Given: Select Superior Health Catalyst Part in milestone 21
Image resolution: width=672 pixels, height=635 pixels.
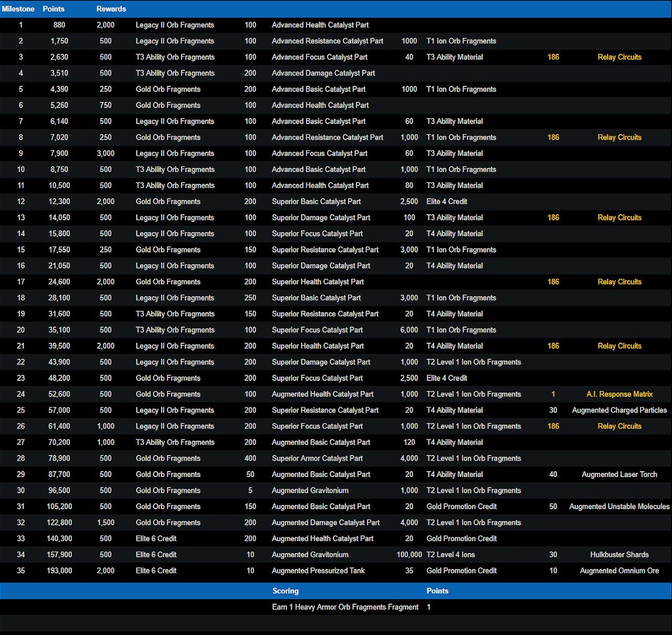Looking at the screenshot, I should [x=318, y=346].
